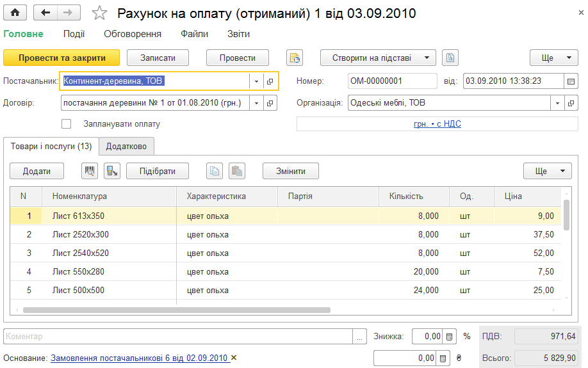Go to the home page icon
This screenshot has width=588, height=368.
tap(15, 13)
